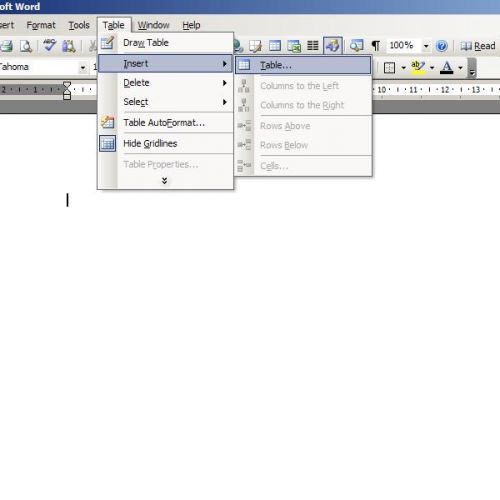
Task: Click the indent marker on ruler
Action: click(67, 90)
